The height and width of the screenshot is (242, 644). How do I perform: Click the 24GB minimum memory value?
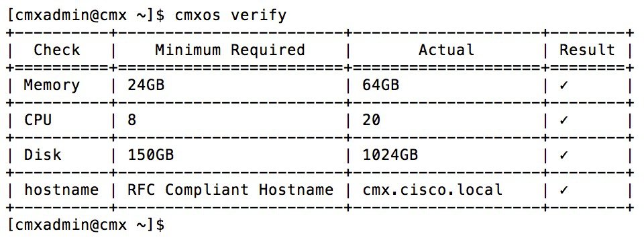pyautogui.click(x=146, y=85)
